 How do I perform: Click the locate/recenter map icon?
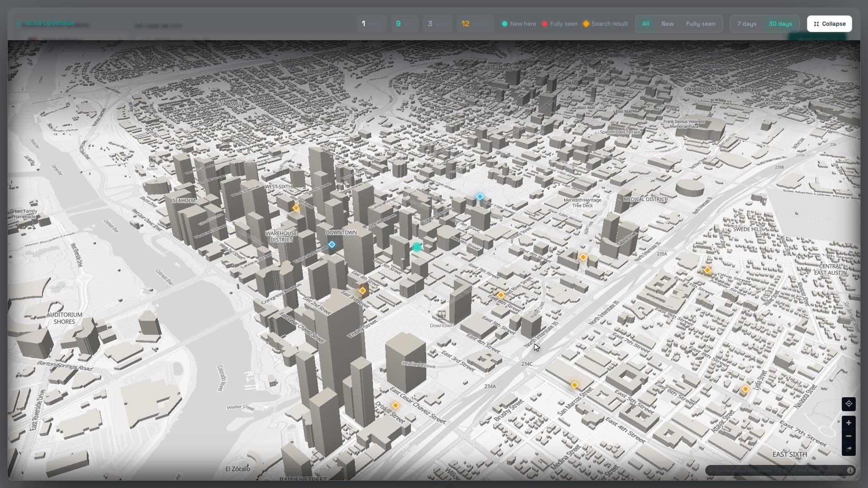pos(849,404)
